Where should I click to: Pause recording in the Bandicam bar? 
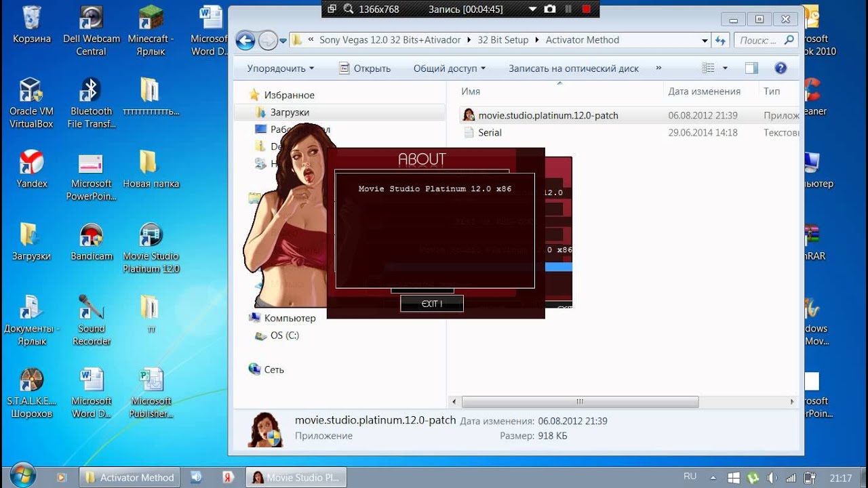pyautogui.click(x=568, y=9)
